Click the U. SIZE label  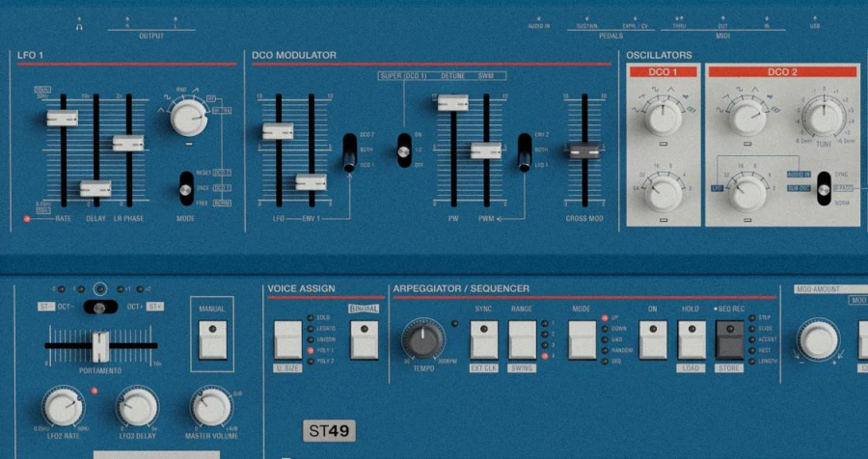pyautogui.click(x=287, y=368)
